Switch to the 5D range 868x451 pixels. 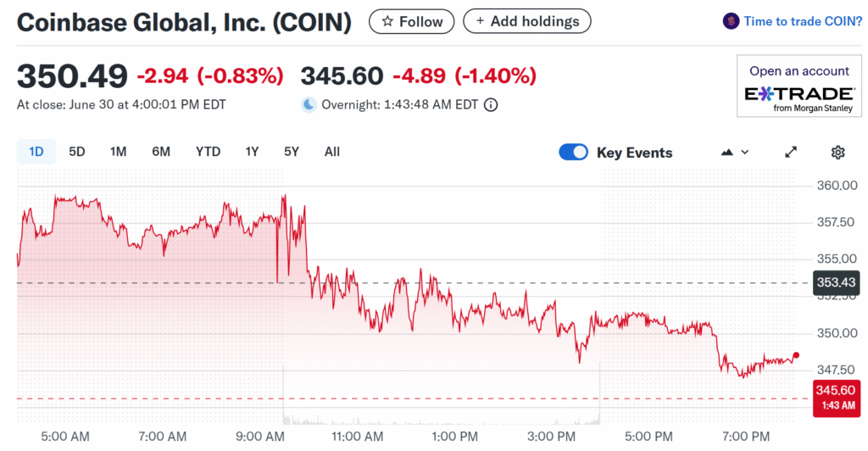[x=77, y=152]
